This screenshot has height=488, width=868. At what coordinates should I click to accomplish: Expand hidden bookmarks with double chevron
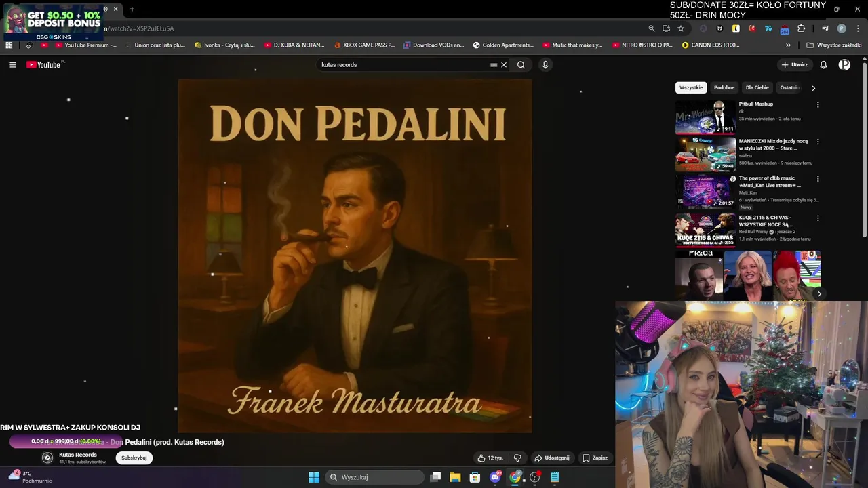[x=788, y=45]
